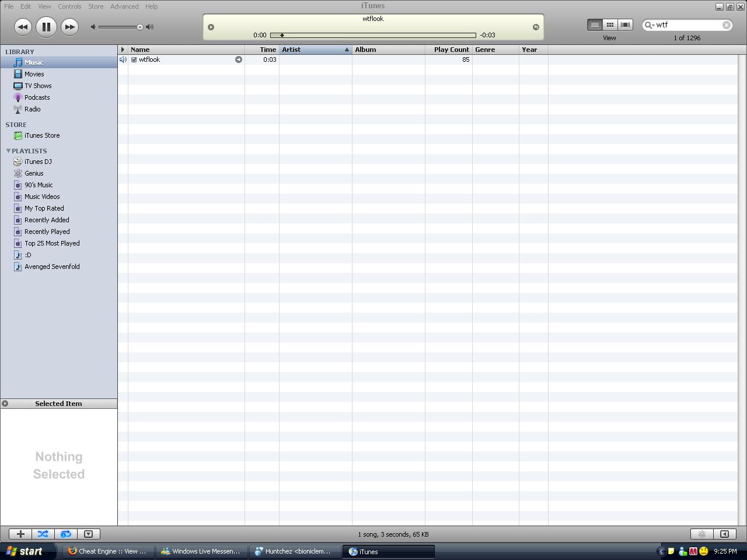Image resolution: width=747 pixels, height=560 pixels.
Task: Adjust the volume slider knob
Action: [x=140, y=27]
